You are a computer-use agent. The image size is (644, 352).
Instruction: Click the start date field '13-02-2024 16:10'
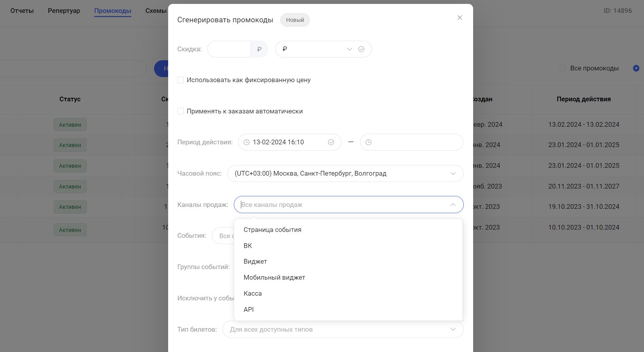(289, 142)
